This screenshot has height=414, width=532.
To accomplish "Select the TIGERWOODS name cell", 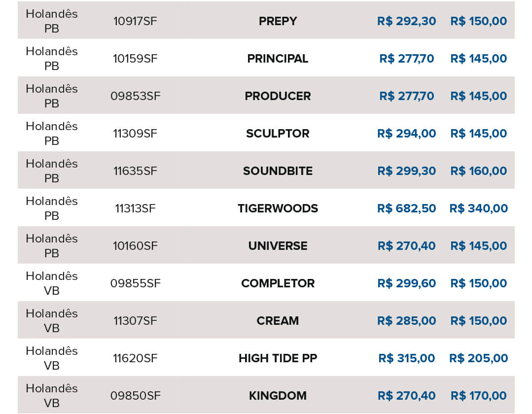I will [278, 208].
